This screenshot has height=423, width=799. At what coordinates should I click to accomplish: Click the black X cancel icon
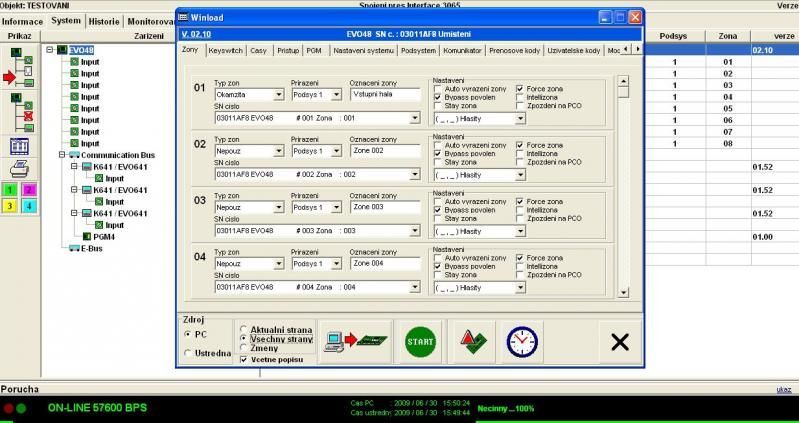coord(619,343)
